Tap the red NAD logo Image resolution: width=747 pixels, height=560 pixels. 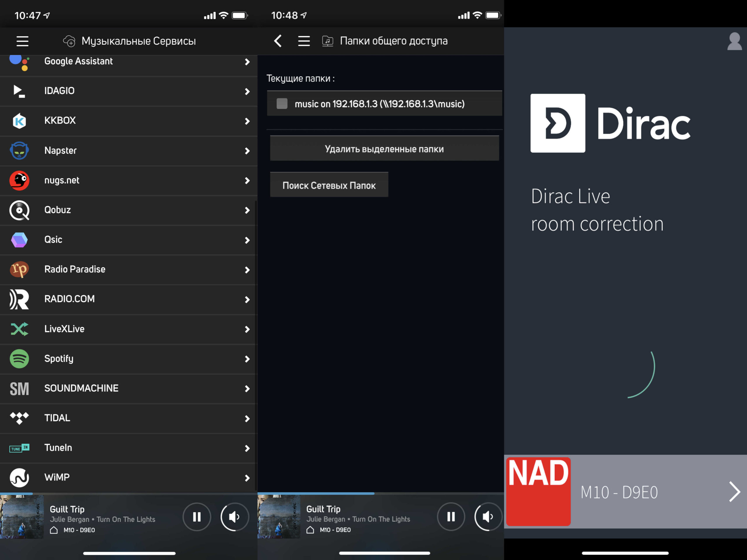tap(538, 491)
